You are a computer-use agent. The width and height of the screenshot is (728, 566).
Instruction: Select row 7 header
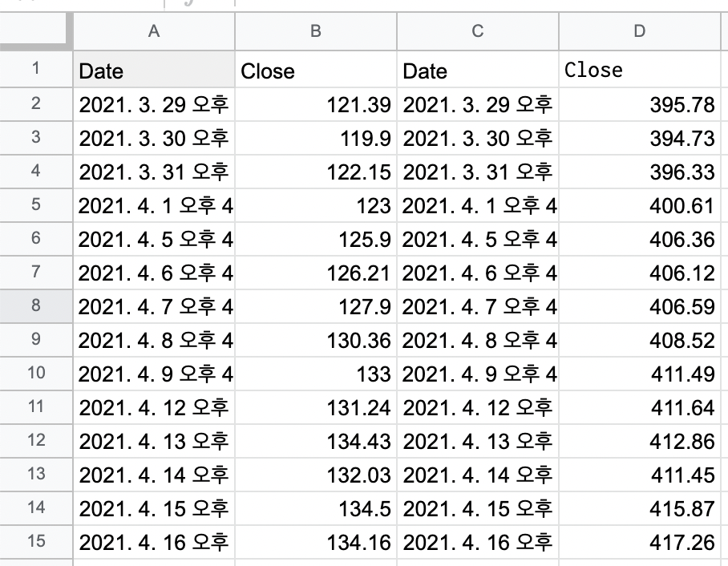point(36,273)
